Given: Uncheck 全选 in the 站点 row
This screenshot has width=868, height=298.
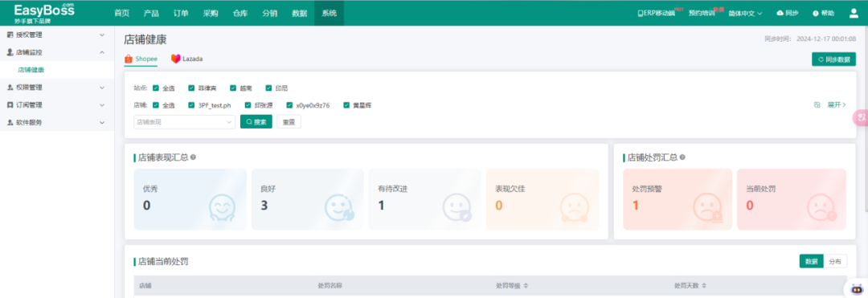Looking at the screenshot, I should point(156,88).
